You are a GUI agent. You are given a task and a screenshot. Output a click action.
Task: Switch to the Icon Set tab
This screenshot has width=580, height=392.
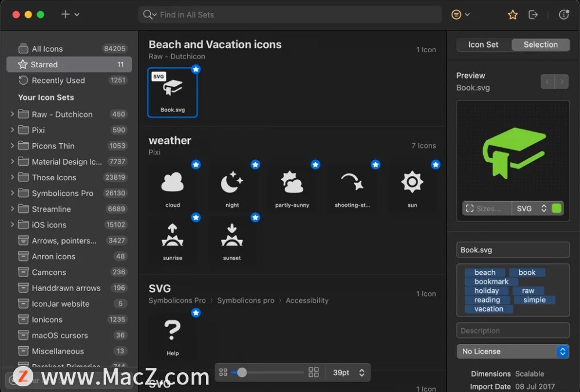coord(483,45)
